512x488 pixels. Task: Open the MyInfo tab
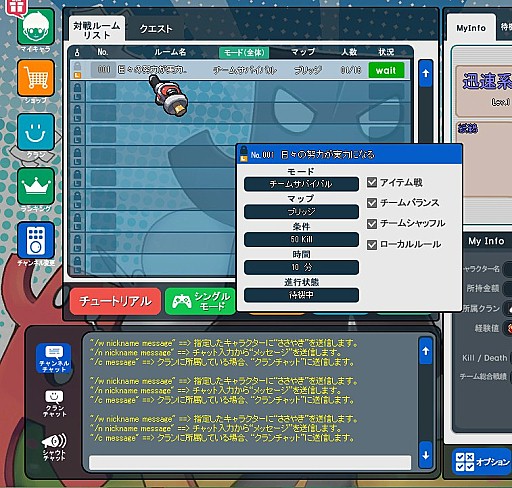(x=471, y=28)
